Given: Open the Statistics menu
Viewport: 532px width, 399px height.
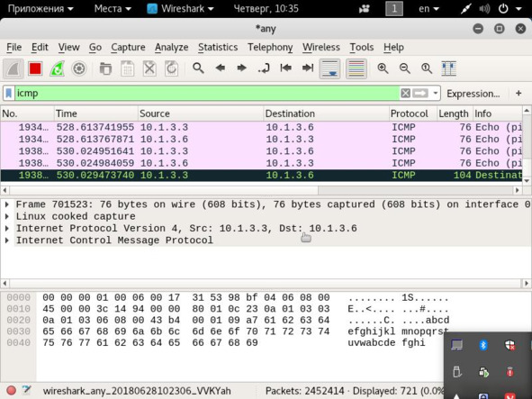Looking at the screenshot, I should (218, 47).
